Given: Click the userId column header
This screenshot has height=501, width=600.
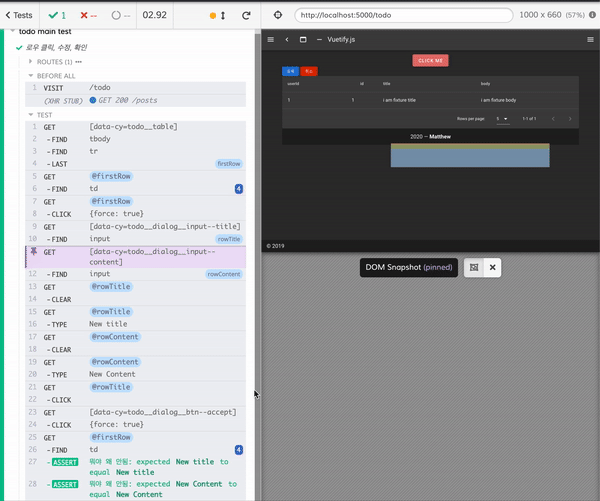Looking at the screenshot, I should 293,83.
